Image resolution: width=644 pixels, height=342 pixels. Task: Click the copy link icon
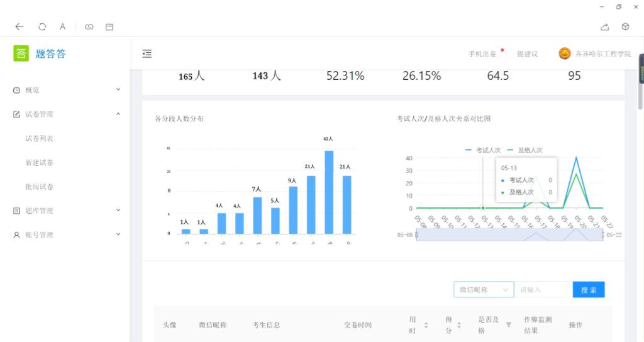[89, 26]
